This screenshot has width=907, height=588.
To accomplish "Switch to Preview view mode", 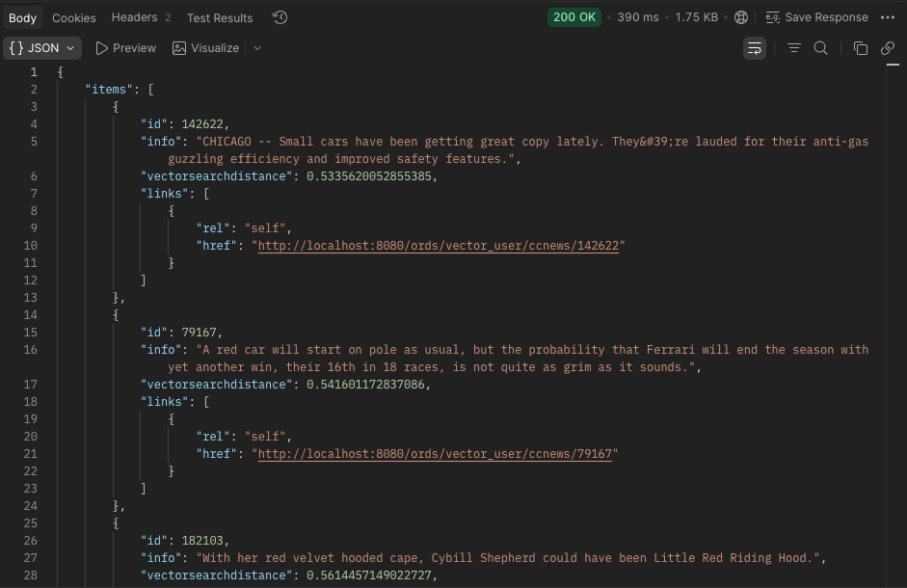I will [x=125, y=48].
